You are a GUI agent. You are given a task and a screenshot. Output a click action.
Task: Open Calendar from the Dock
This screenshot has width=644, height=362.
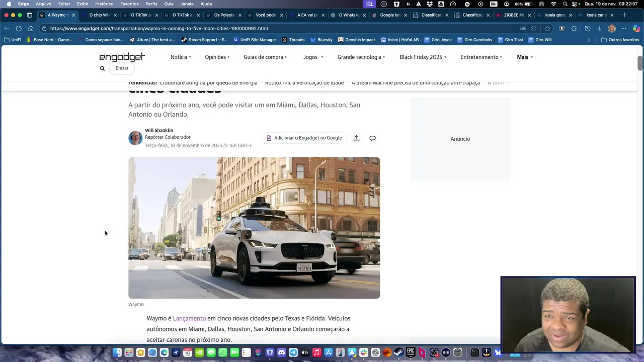[x=187, y=352]
